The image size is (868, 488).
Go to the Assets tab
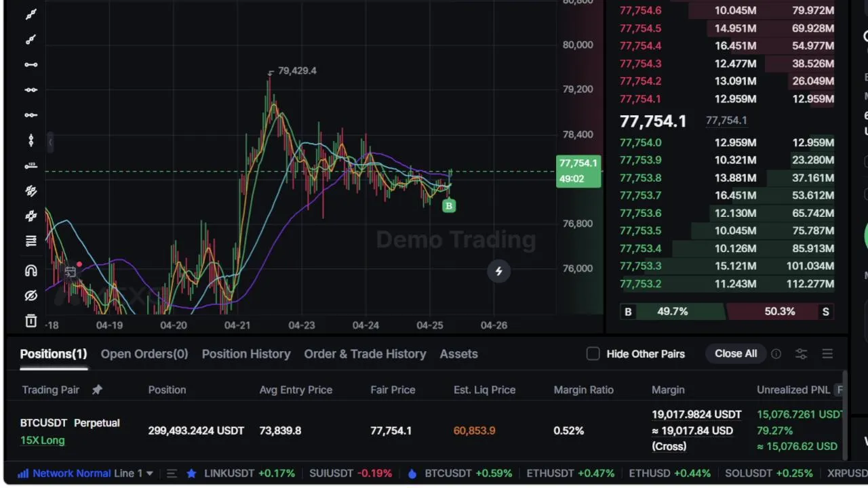point(458,354)
